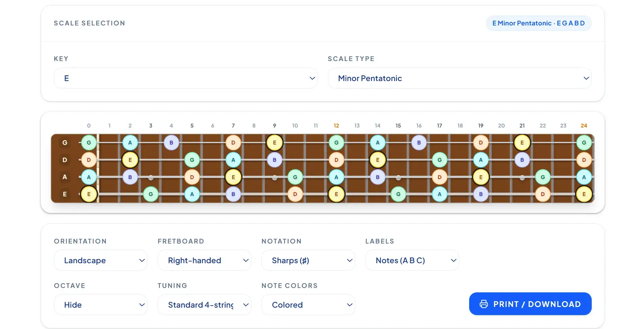Click the E note at fret 7 on the A string

point(233,177)
